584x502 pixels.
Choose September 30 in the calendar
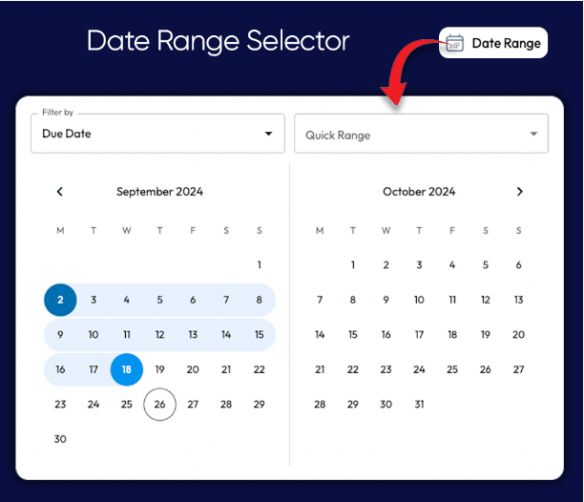(x=60, y=439)
